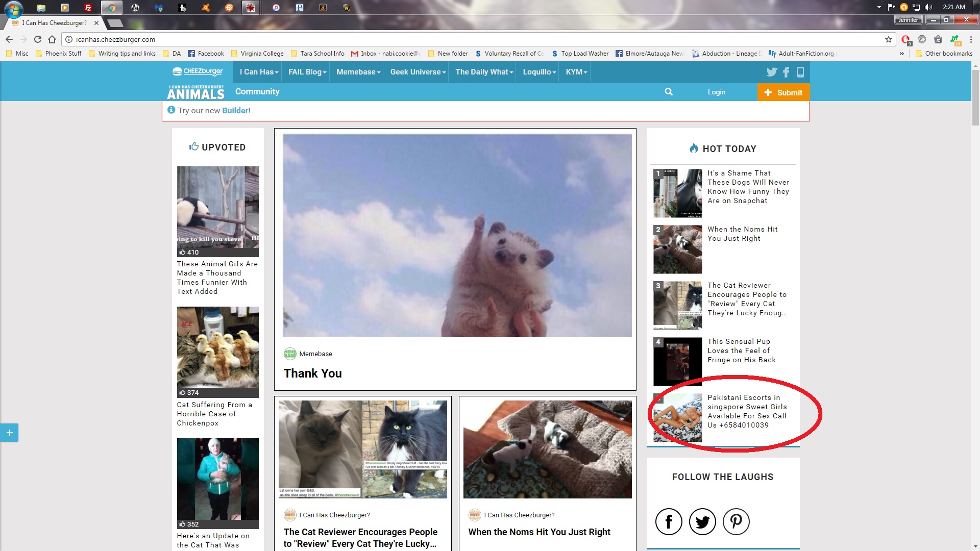Open the Chrome three-dot menu
Viewport: 980px width, 551px height.
pyautogui.click(x=971, y=39)
